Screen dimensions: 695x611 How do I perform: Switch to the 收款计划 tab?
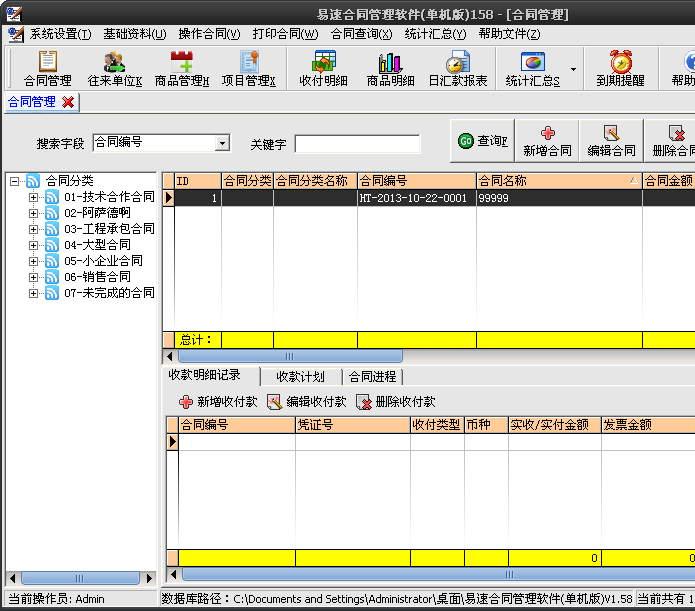pos(301,376)
